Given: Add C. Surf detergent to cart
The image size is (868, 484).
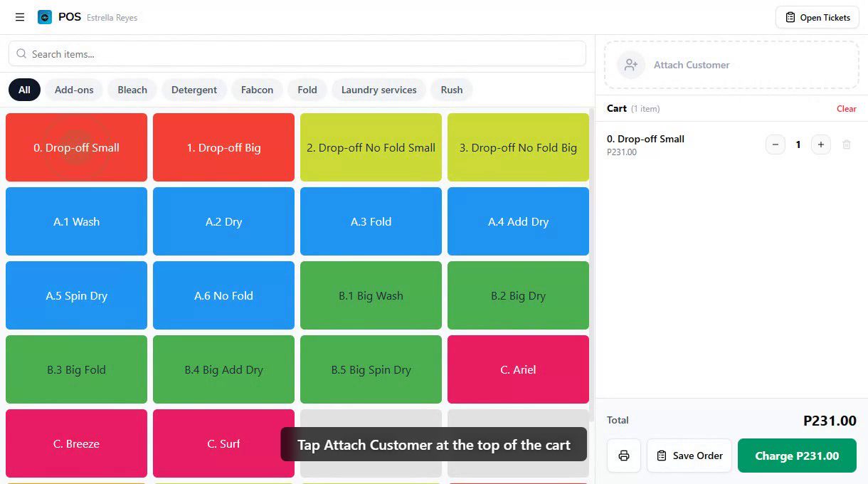Looking at the screenshot, I should [223, 443].
